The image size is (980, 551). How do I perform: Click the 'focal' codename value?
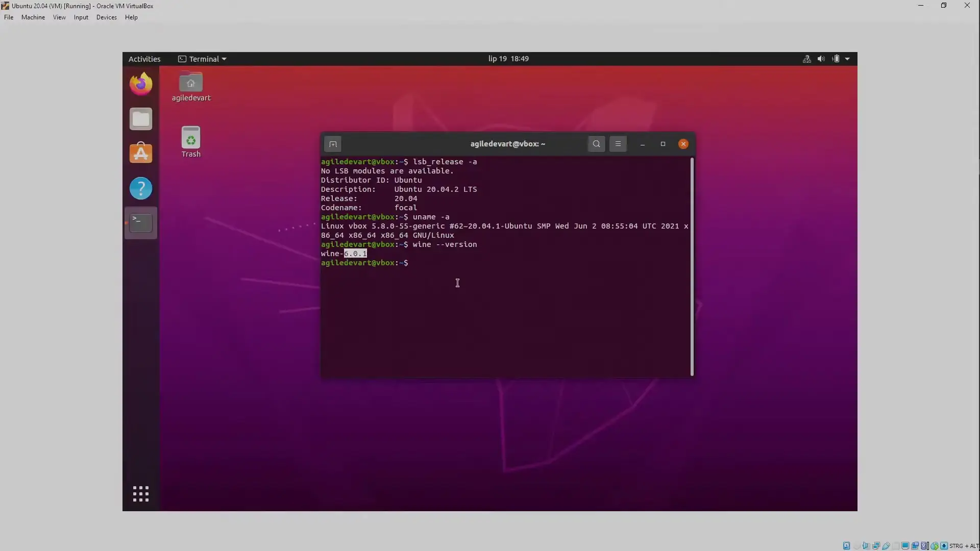pyautogui.click(x=406, y=208)
